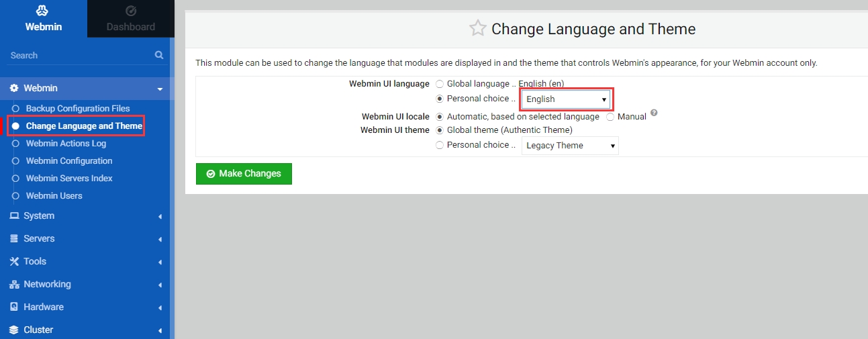This screenshot has width=868, height=339.
Task: Open the English language dropdown
Action: click(566, 99)
